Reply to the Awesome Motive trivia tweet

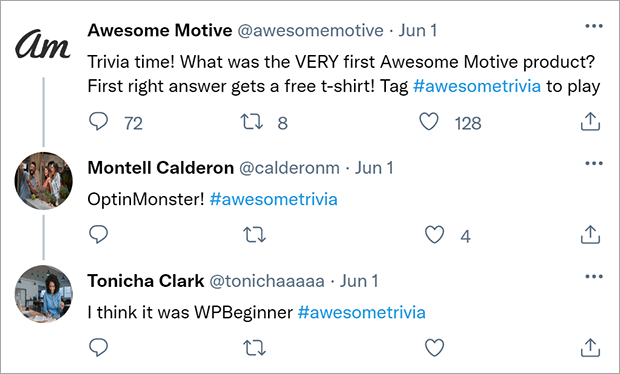coord(98,121)
